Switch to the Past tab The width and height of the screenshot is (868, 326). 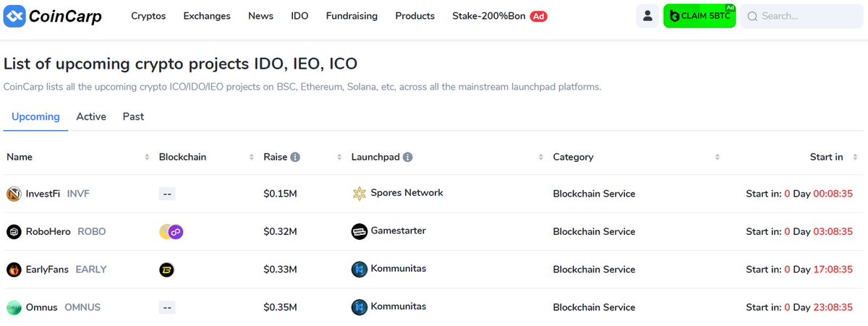coord(133,116)
